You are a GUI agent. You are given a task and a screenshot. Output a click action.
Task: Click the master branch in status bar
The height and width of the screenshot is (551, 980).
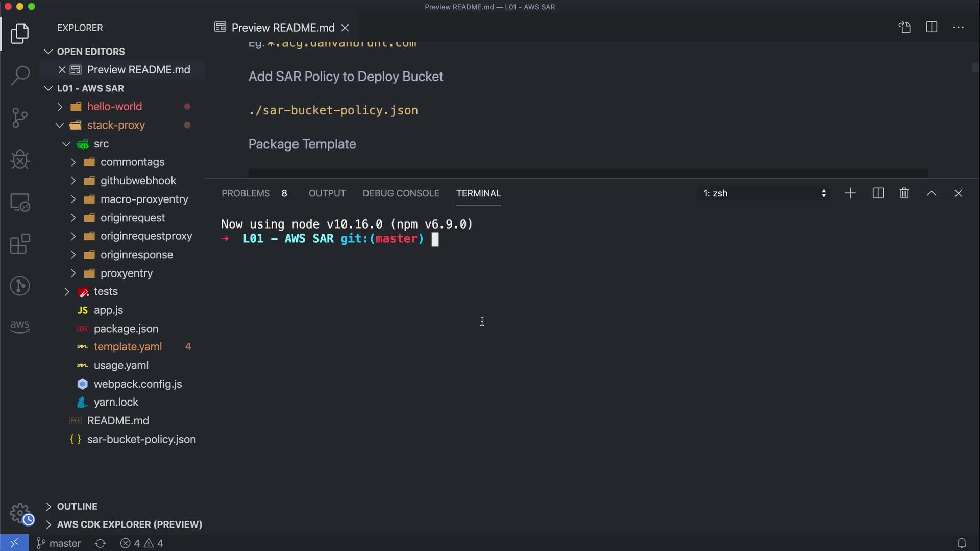click(x=59, y=543)
